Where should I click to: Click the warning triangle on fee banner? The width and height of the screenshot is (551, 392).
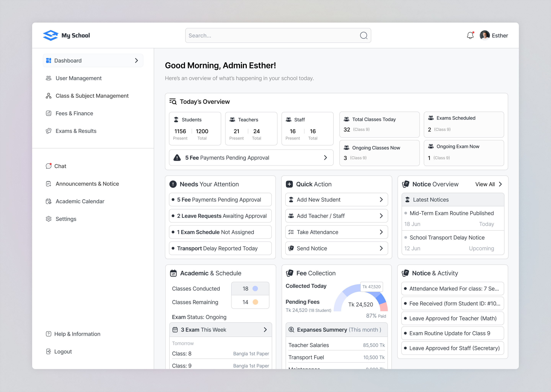click(x=177, y=158)
